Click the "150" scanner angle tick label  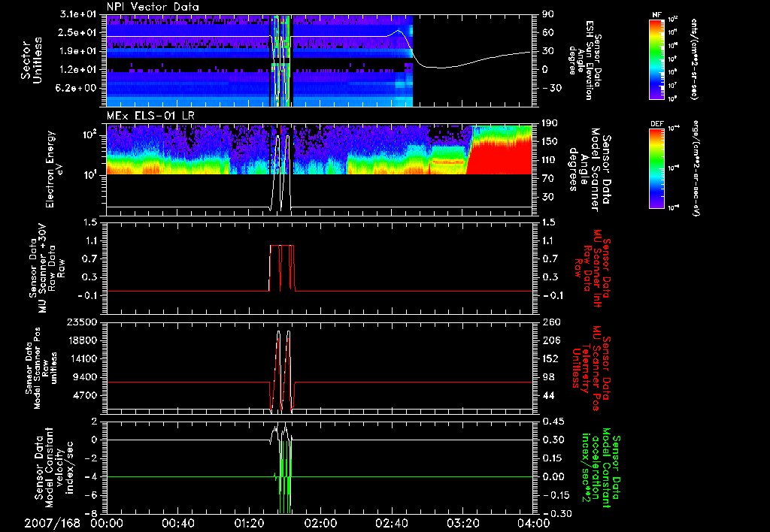550,142
